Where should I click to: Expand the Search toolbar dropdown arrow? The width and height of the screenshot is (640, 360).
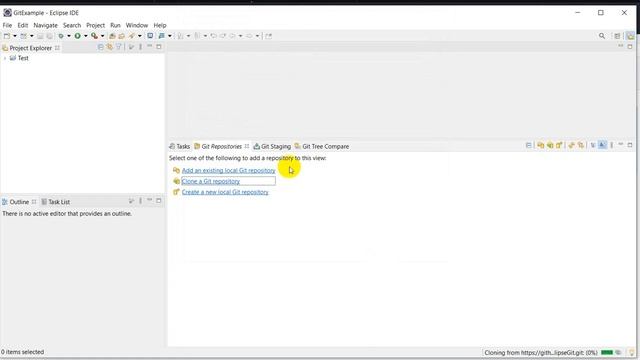click(139, 36)
